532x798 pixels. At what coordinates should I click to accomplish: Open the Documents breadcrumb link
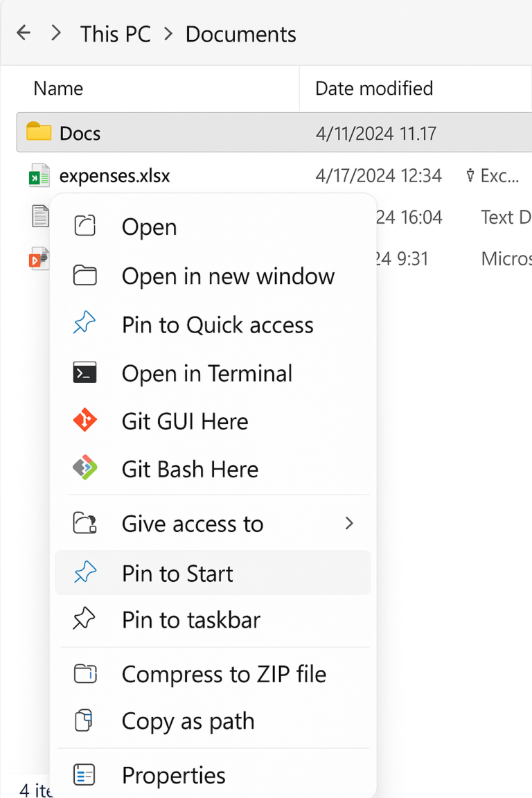pyautogui.click(x=240, y=33)
